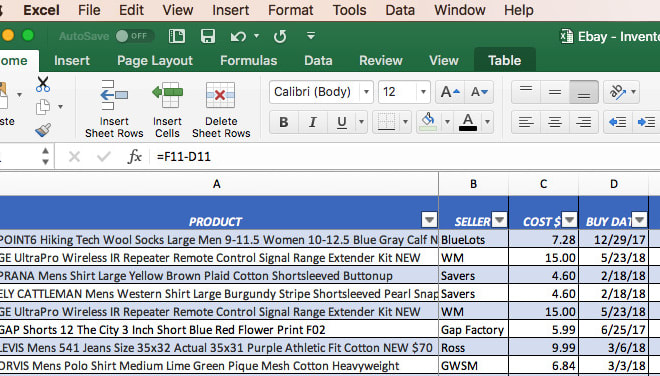Click the fx Insert Function icon
Screen dimensions: 660x376
coord(134,157)
